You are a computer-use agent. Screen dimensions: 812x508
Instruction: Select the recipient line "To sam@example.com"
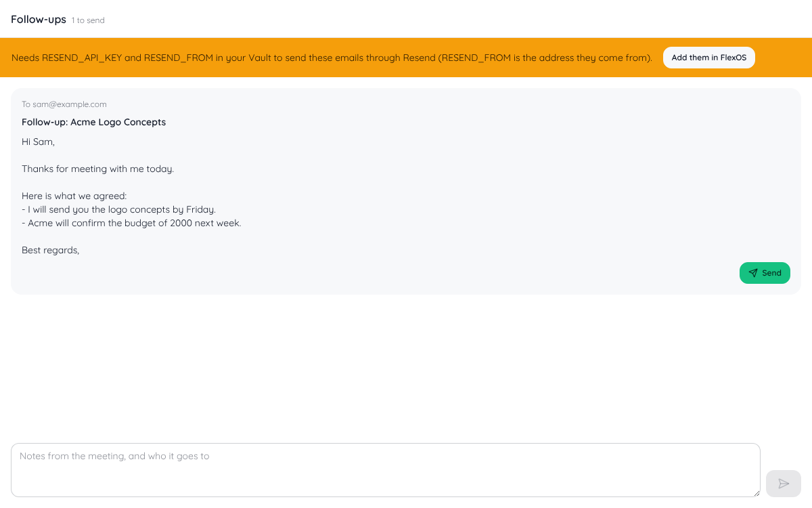tap(64, 104)
